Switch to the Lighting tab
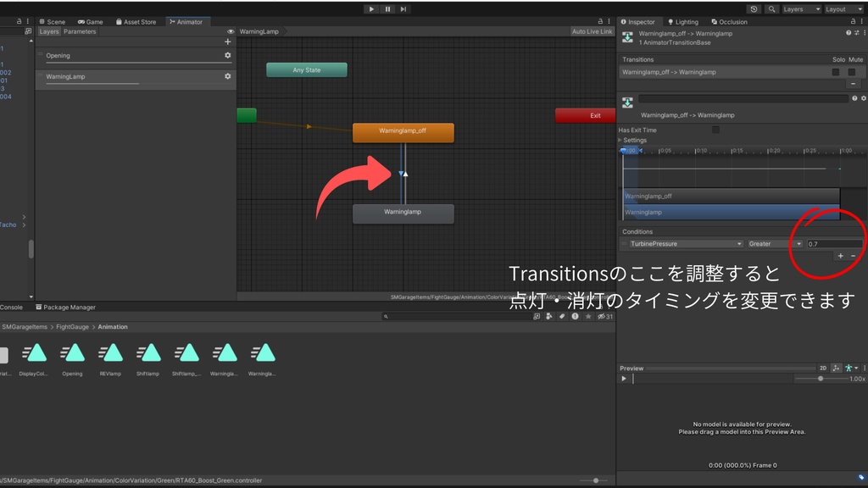Image resolution: width=868 pixels, height=488 pixels. 683,21
